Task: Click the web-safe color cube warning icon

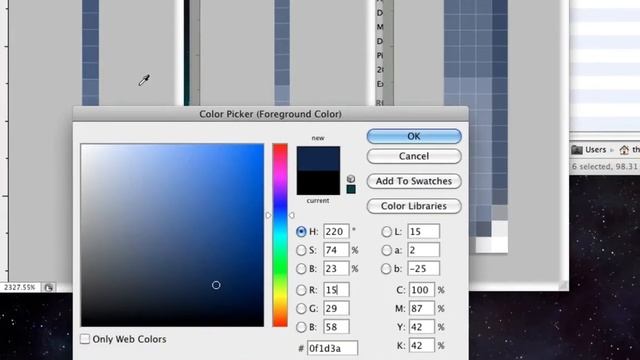Action: pos(351,179)
